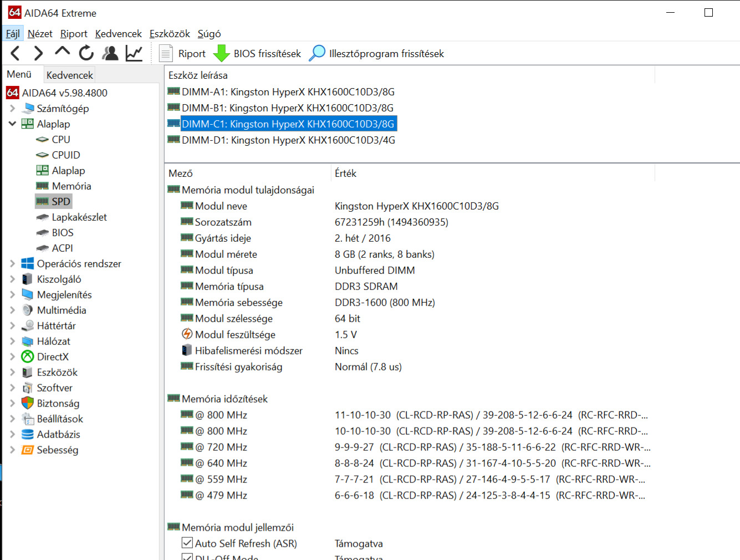Viewport: 740px width, 560px height.
Task: Select SPD tree item
Action: click(54, 201)
